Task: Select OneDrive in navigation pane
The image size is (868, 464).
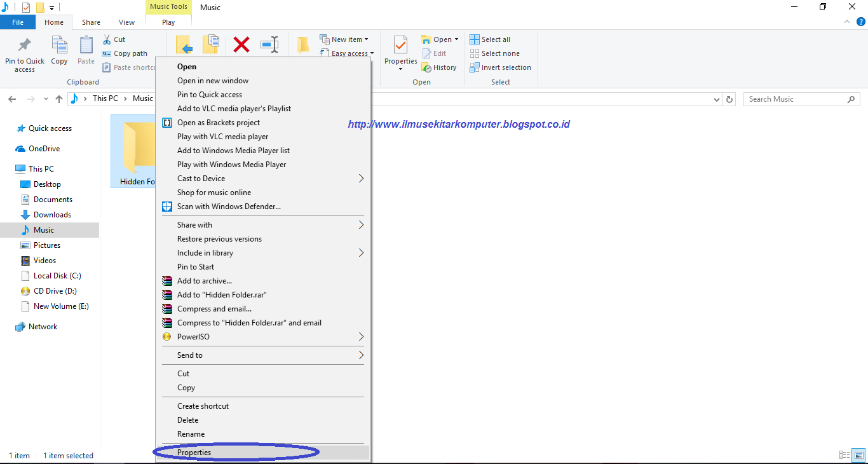Action: (43, 149)
